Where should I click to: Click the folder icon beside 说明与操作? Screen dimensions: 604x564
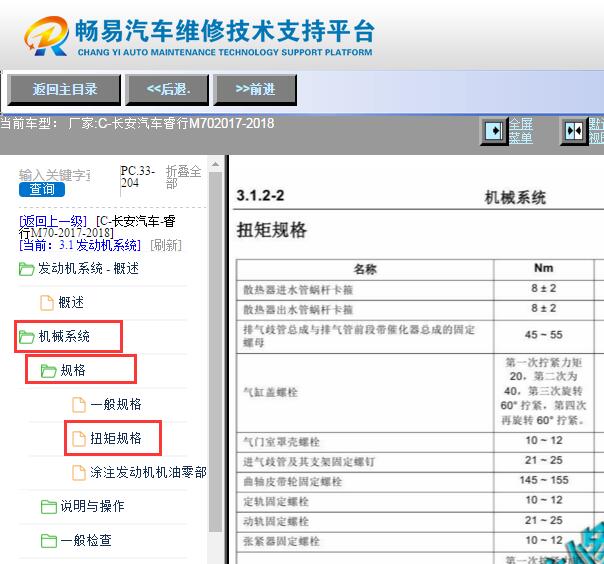click(x=49, y=507)
